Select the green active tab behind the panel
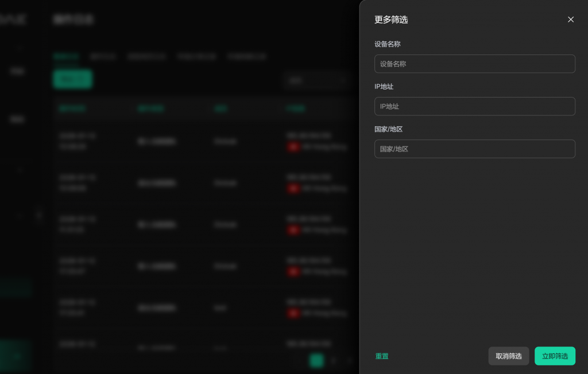 65,57
